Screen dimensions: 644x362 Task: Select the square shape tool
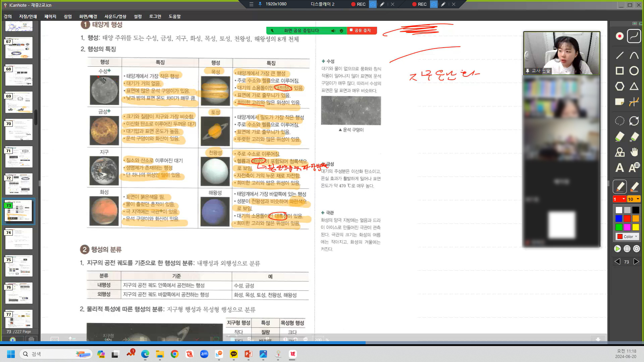point(620,71)
